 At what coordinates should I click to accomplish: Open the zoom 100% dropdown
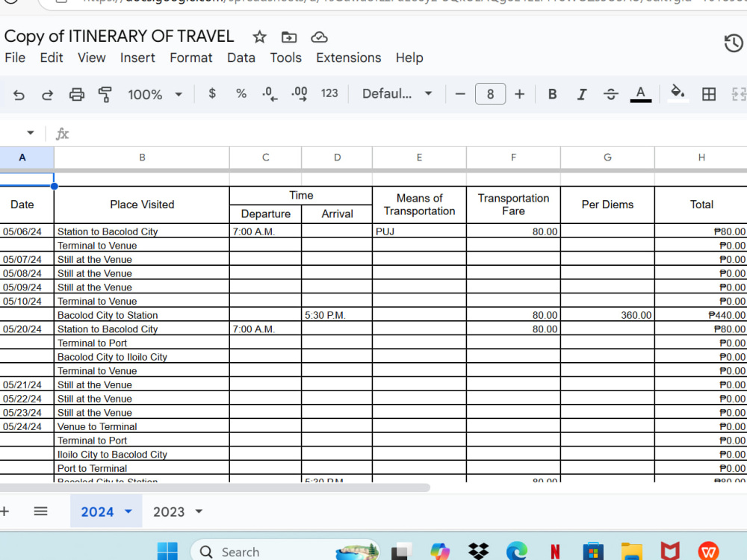155,94
